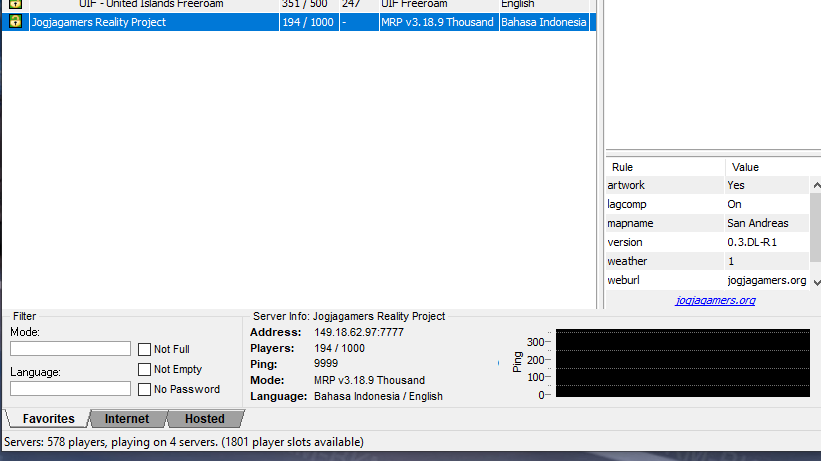Image resolution: width=821 pixels, height=461 pixels.
Task: Click the MRP v3.18.9 Thousand mode cell
Action: pos(437,22)
